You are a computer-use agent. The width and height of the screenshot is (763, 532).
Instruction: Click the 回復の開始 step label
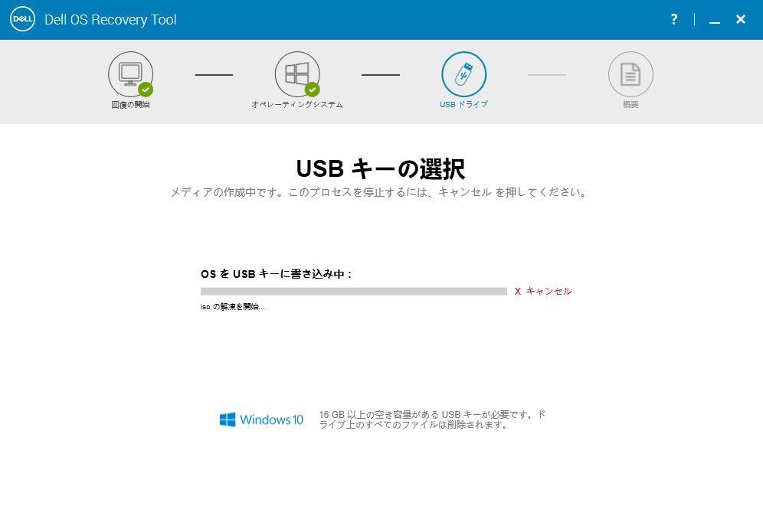tap(130, 105)
